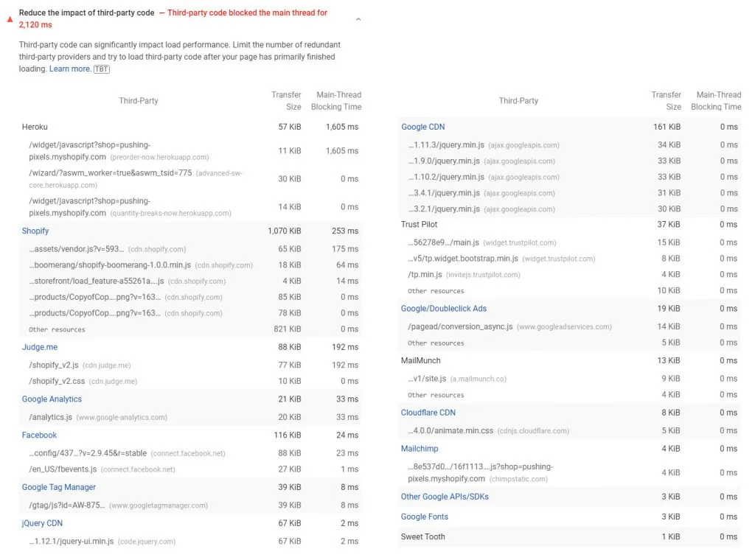Open the Google Analytics link

[x=53, y=399]
